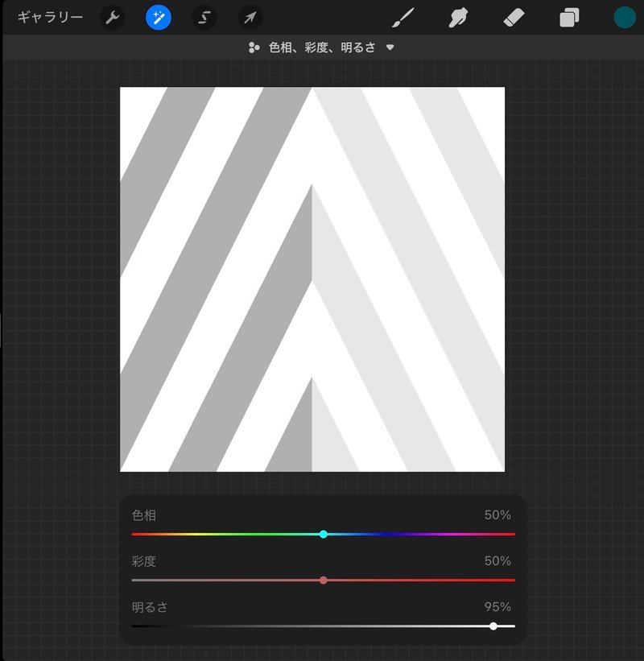
Task: Open the Actions wrench menu
Action: click(x=112, y=18)
